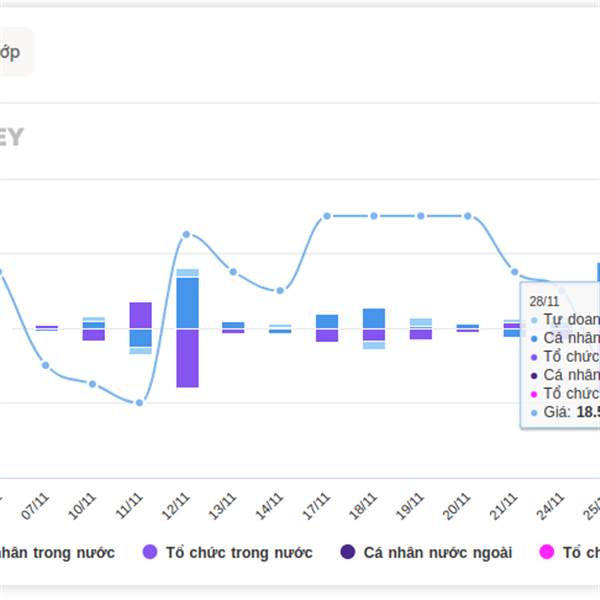The width and height of the screenshot is (600, 600).
Task: Select the price line point at 12/11
Action: [x=187, y=235]
